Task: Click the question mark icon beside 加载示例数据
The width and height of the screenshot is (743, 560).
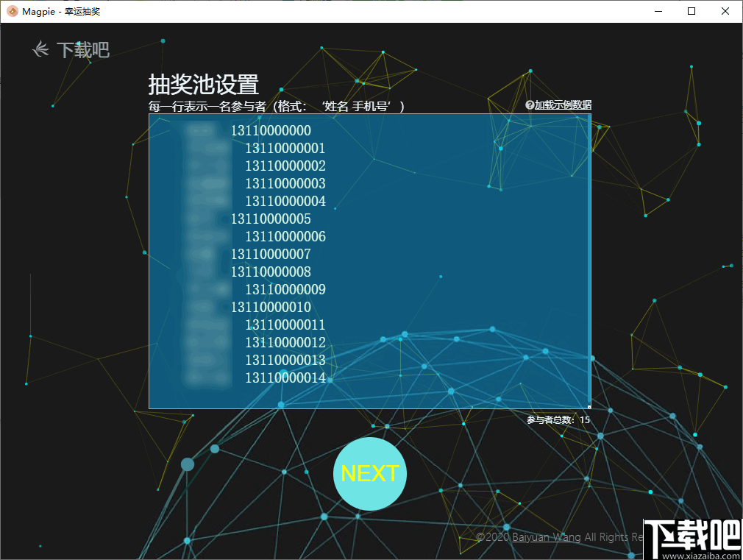Action: (x=529, y=104)
